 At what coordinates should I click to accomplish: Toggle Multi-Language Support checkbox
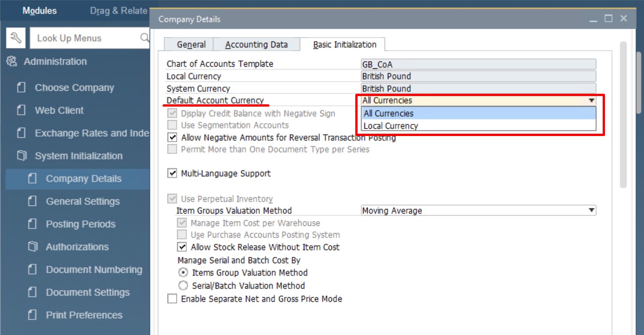pyautogui.click(x=172, y=173)
